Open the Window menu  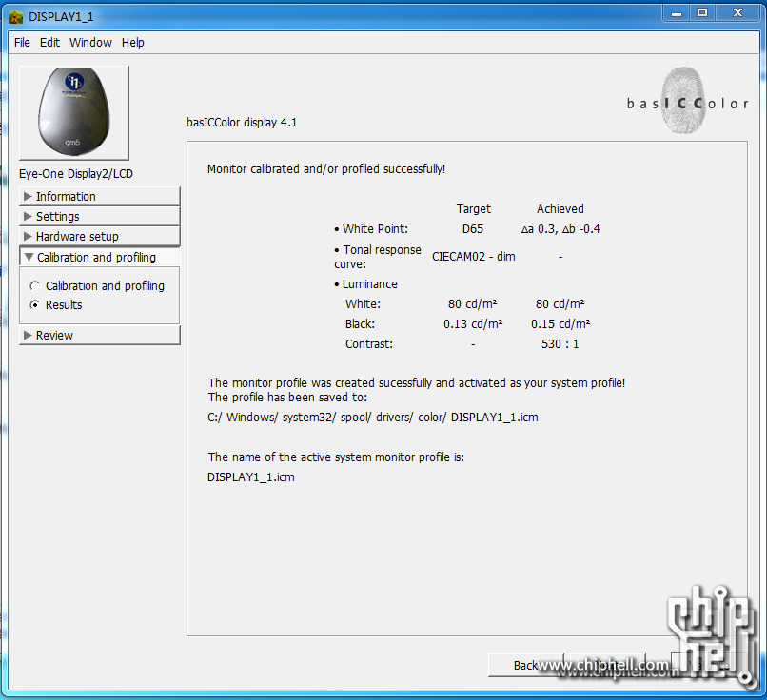pos(90,43)
